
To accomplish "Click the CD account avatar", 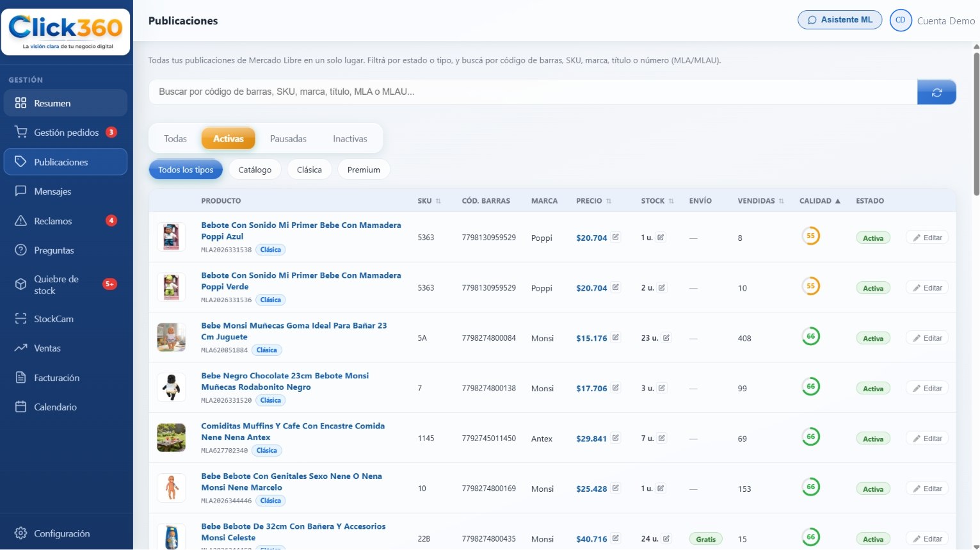I will [901, 20].
